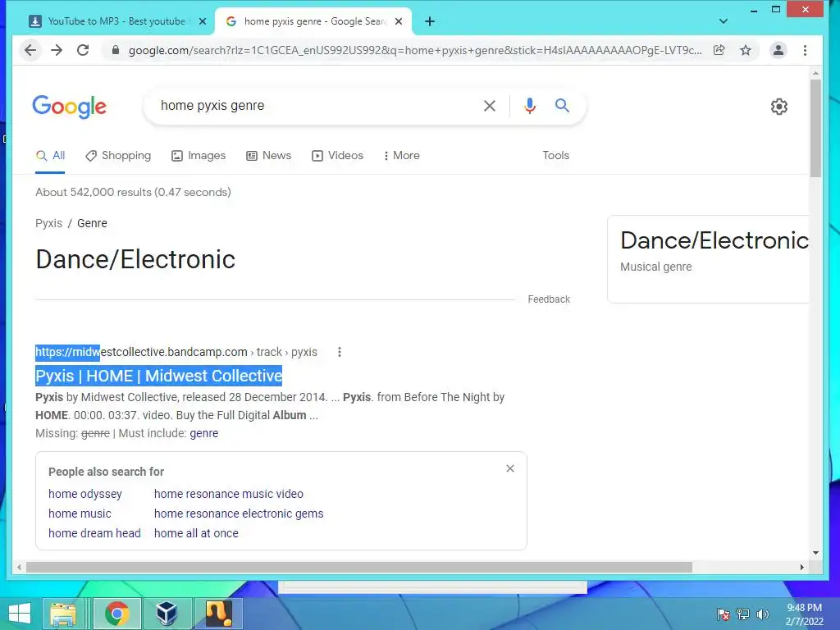Share this page via the share icon
The image size is (840, 630).
tap(719, 50)
